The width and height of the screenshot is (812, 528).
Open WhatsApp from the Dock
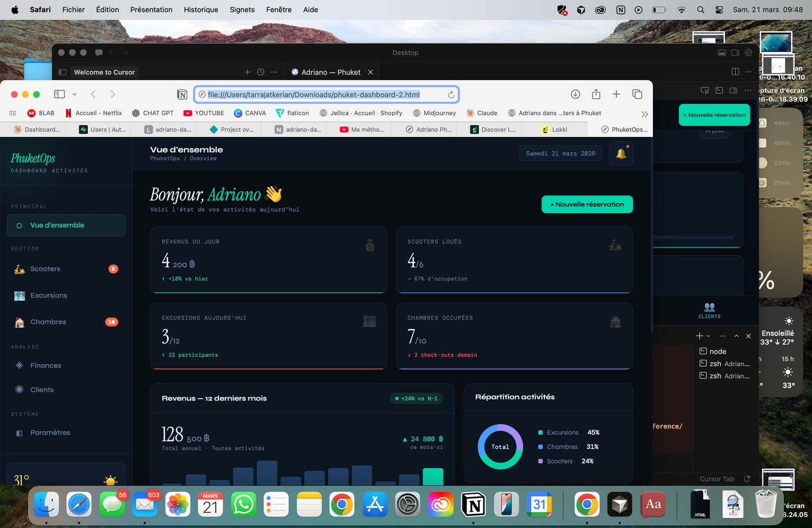click(x=243, y=504)
